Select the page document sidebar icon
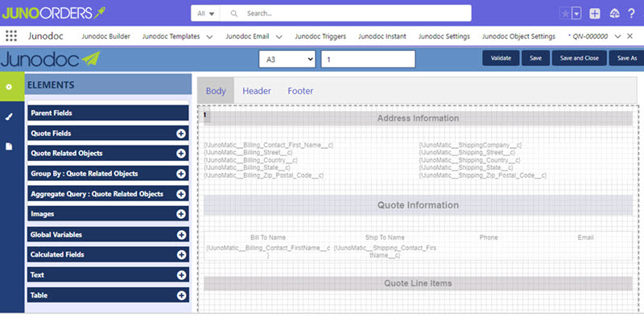 (x=9, y=146)
